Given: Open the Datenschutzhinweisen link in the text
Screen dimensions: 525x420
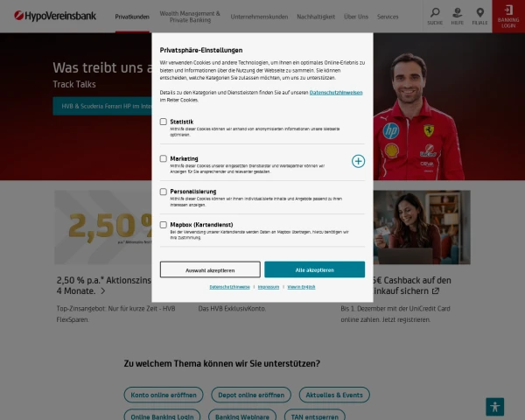Looking at the screenshot, I should [x=336, y=93].
